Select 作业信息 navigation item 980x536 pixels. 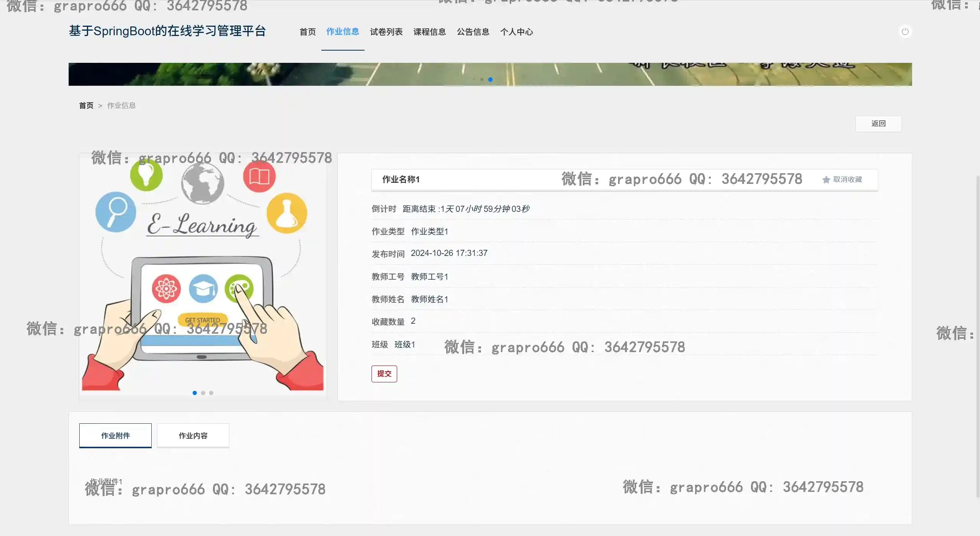[342, 32]
